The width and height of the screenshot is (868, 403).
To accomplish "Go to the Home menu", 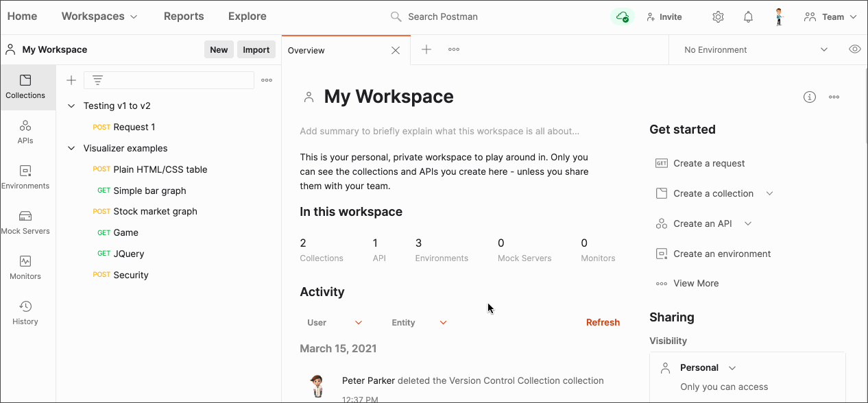I will pyautogui.click(x=22, y=16).
